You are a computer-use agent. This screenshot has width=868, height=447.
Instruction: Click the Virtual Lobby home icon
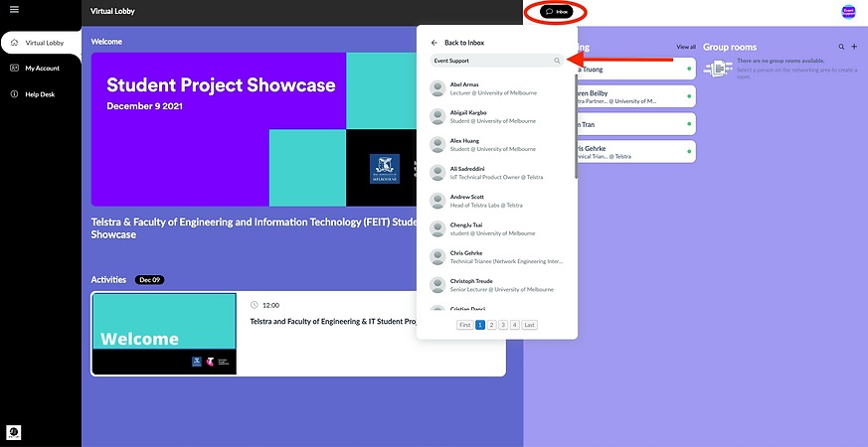pos(15,43)
